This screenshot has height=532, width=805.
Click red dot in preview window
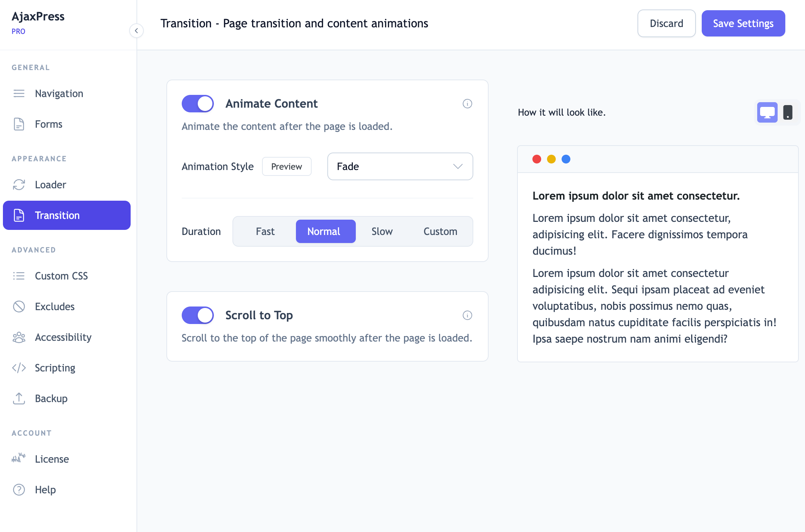click(536, 159)
